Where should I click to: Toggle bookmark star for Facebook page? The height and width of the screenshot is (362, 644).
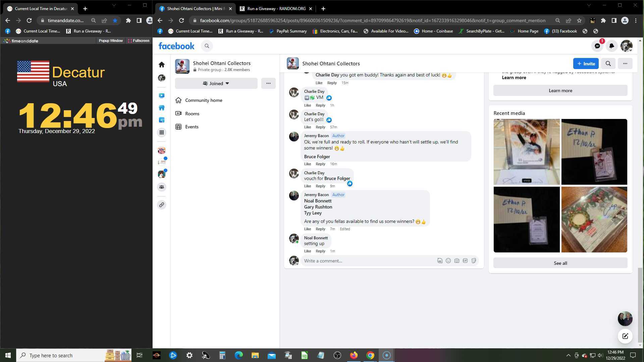click(579, 20)
